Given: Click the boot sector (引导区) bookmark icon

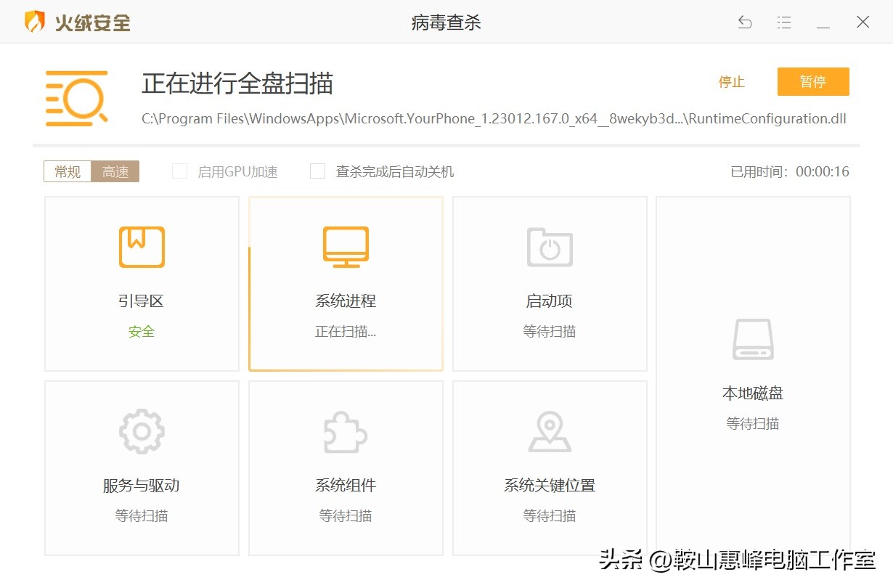Looking at the screenshot, I should 142,247.
